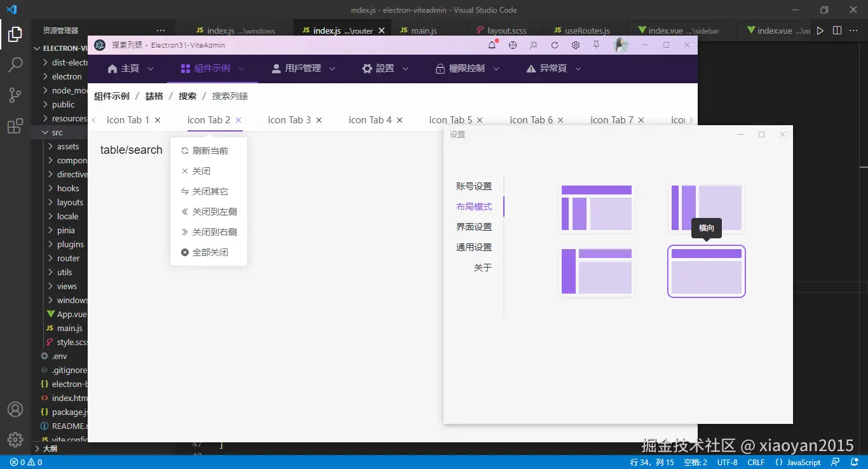Image resolution: width=868 pixels, height=469 pixels.
Task: Click the pin icon in the admin toolbar
Action: click(596, 45)
